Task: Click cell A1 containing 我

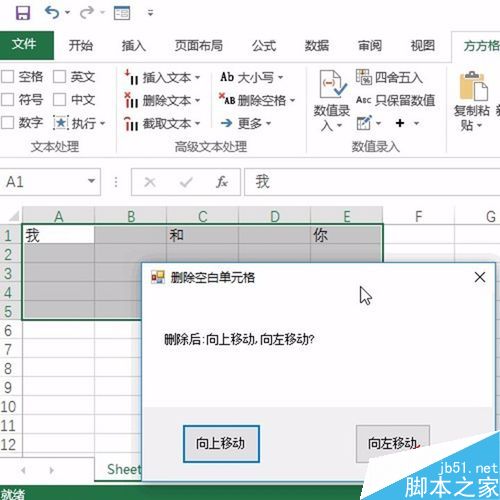Action: (x=59, y=235)
